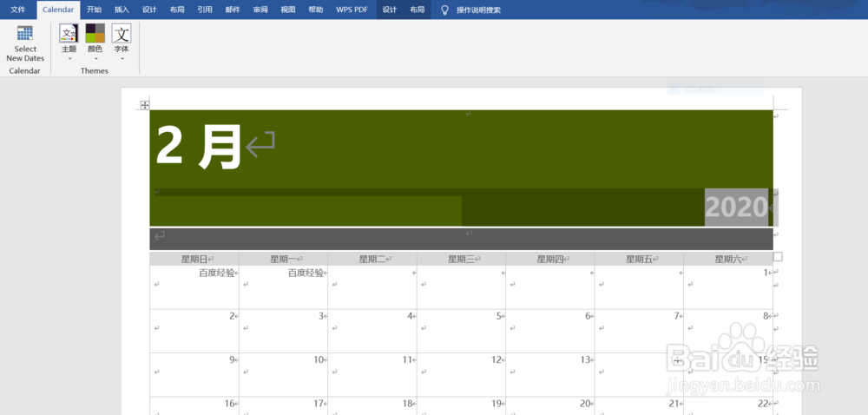Click the date 10 cell

[x=284, y=374]
